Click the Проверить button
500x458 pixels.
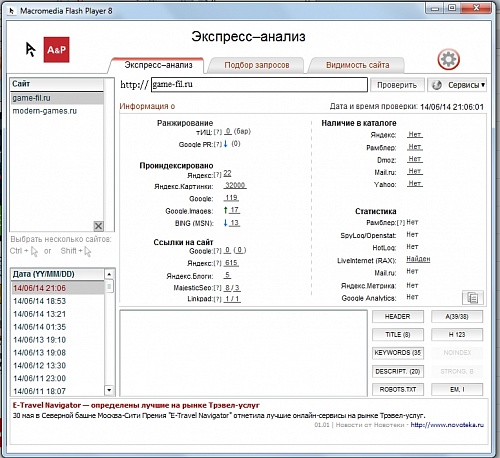tap(397, 85)
